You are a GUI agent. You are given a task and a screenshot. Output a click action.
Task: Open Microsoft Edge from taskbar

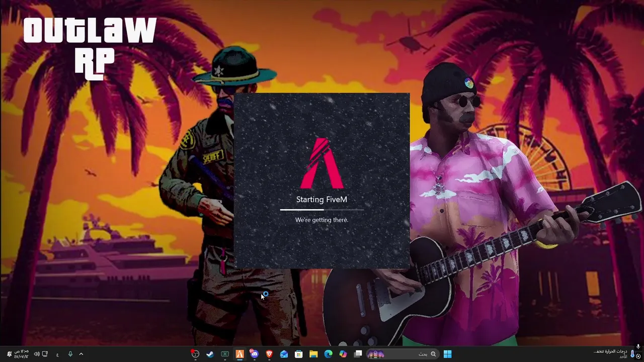tap(328, 354)
